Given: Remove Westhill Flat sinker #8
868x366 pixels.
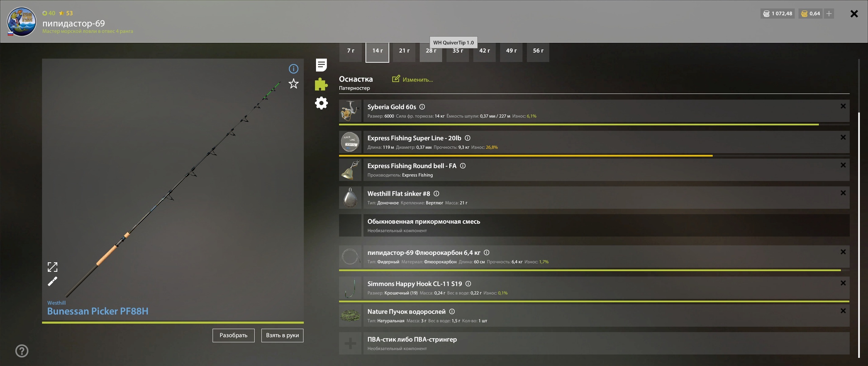Looking at the screenshot, I should pos(843,193).
